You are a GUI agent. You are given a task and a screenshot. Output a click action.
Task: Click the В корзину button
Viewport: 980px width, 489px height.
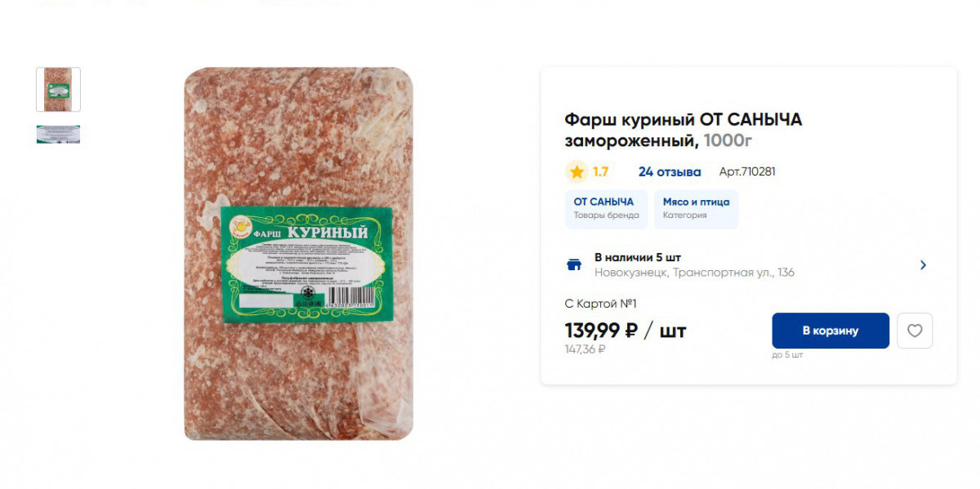pyautogui.click(x=831, y=331)
